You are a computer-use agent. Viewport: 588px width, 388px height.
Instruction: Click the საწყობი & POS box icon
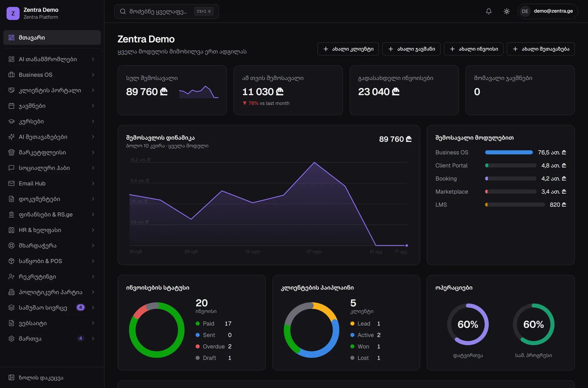[x=11, y=261]
